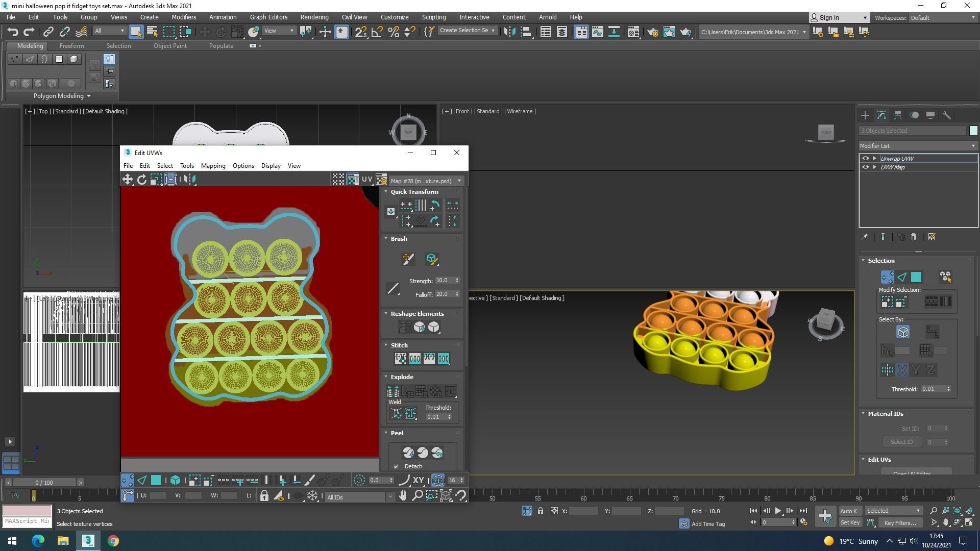Viewport: 980px width, 551px height.
Task: Click the Undo arrow in main toolbar
Action: click(x=13, y=32)
